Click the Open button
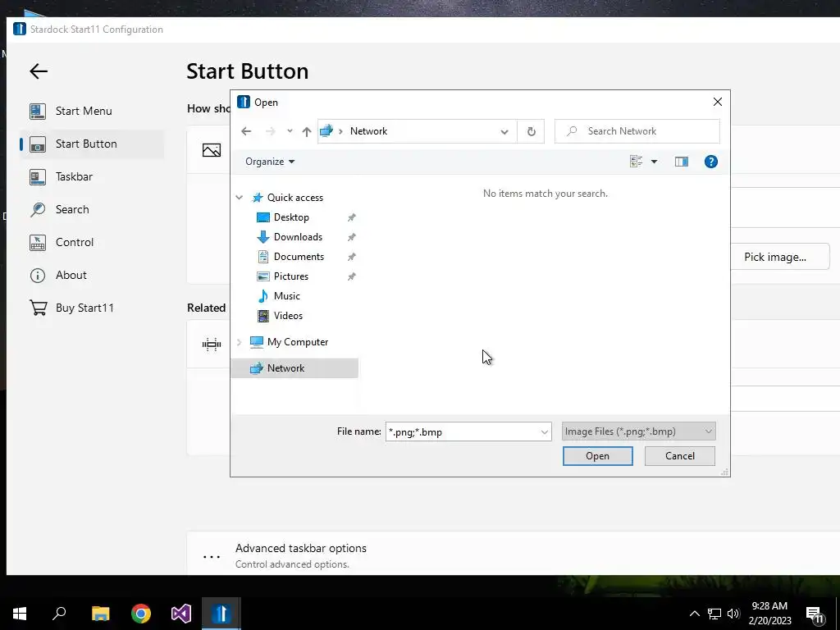Screen dimensions: 840x630 [x=597, y=456]
